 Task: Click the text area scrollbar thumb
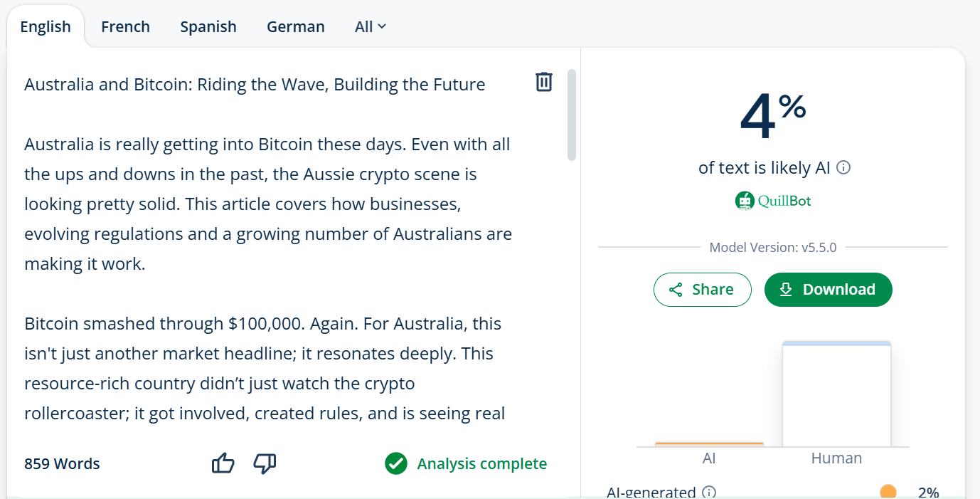[x=572, y=115]
